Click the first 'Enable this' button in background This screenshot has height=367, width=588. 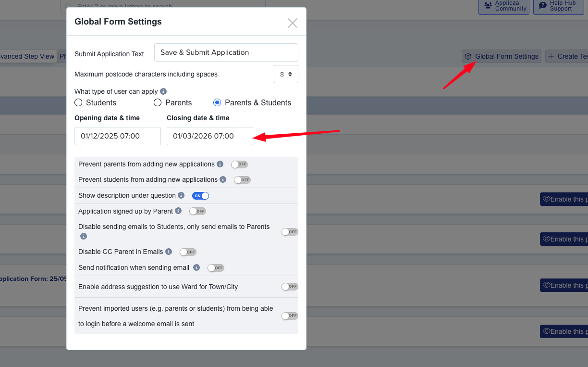pyautogui.click(x=564, y=199)
